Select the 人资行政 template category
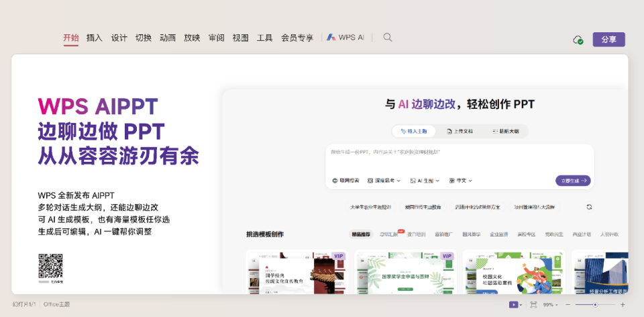Image resolution: width=644 pixels, height=317 pixels. (x=609, y=234)
